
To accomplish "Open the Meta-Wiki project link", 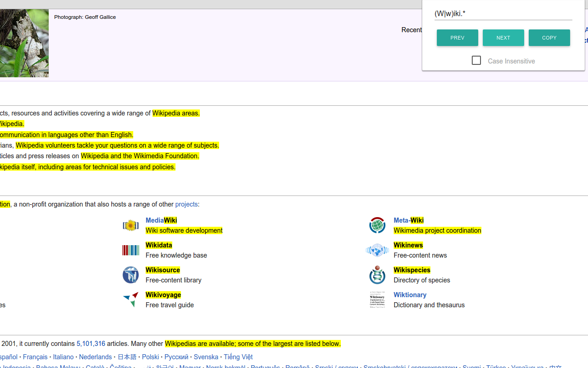I will coord(408,220).
